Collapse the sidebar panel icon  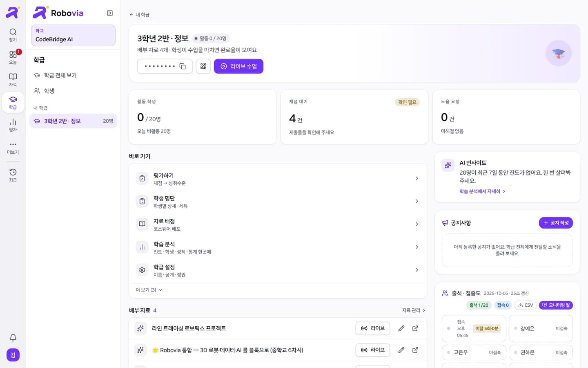click(110, 13)
